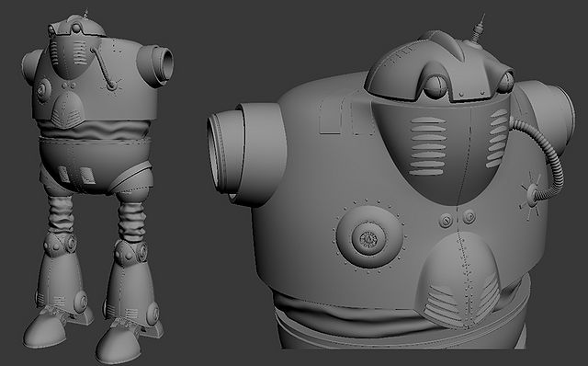Viewport: 588px width, 366px height.
Task: Select the round riveted dial on close-up chest
Action: (369, 237)
